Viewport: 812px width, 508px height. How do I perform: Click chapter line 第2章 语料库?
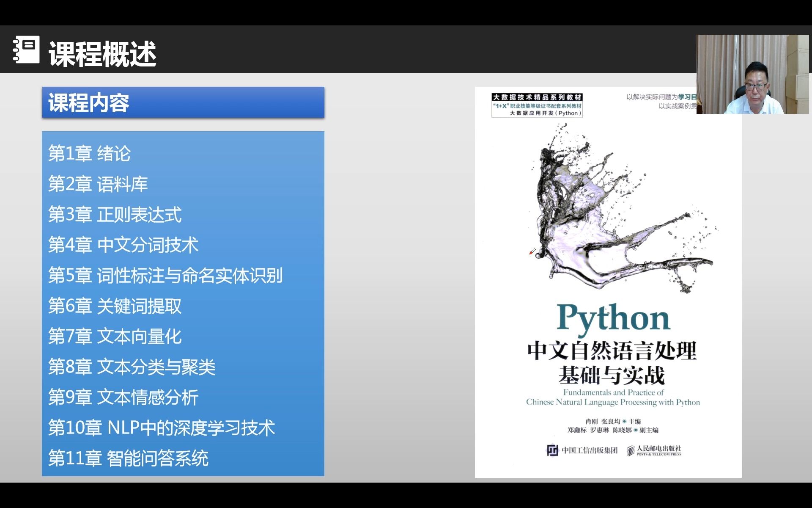pos(98,184)
